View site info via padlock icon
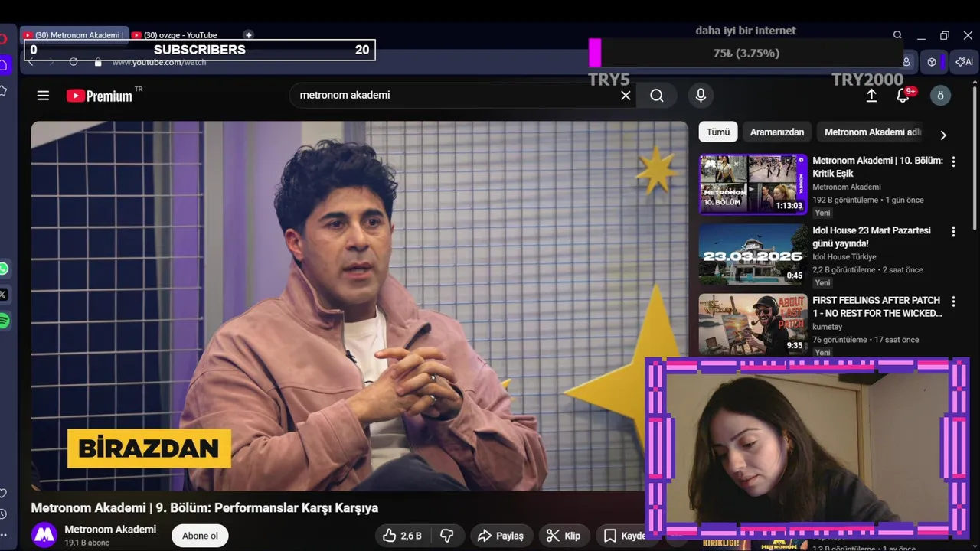Viewport: 980px width, 551px height. 98,62
